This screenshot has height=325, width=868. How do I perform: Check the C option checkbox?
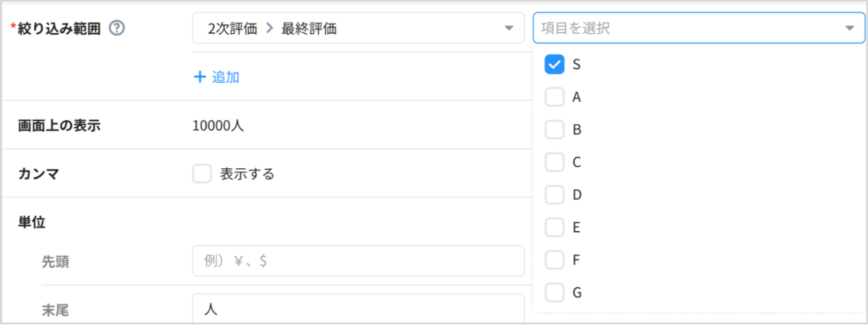(x=555, y=162)
